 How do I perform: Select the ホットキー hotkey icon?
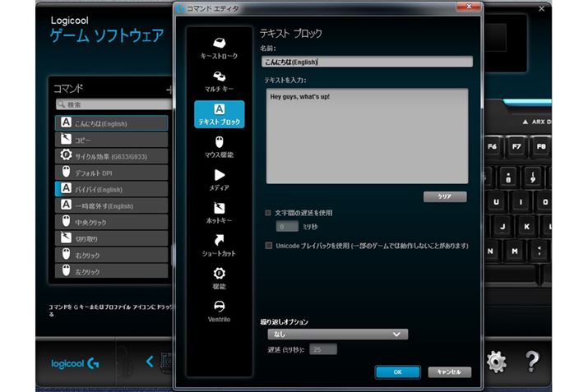pyautogui.click(x=220, y=208)
